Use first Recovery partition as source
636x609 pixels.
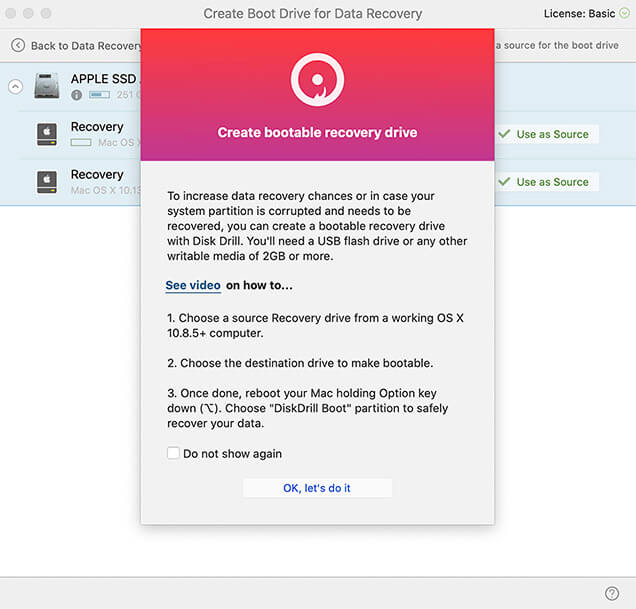click(x=547, y=134)
